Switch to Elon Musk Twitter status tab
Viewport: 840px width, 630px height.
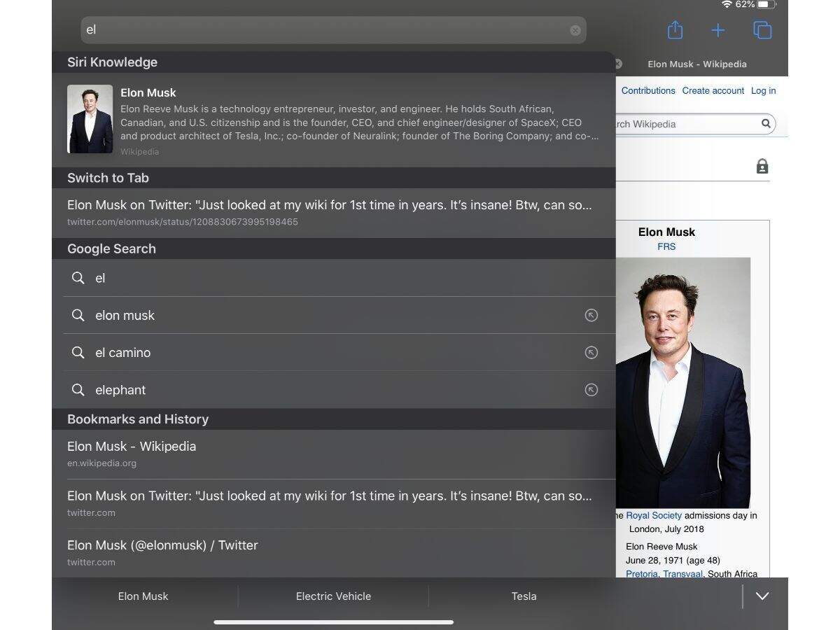click(329, 212)
